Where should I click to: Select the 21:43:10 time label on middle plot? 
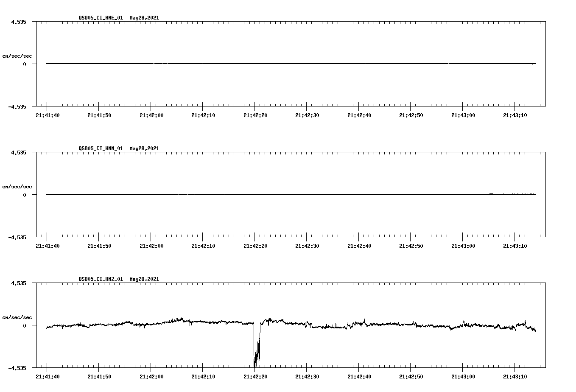(x=514, y=245)
